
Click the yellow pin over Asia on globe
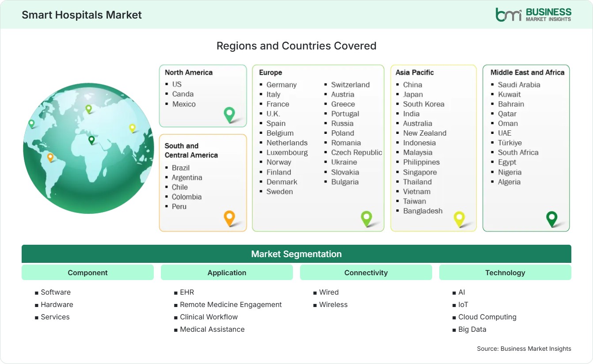[132, 128]
